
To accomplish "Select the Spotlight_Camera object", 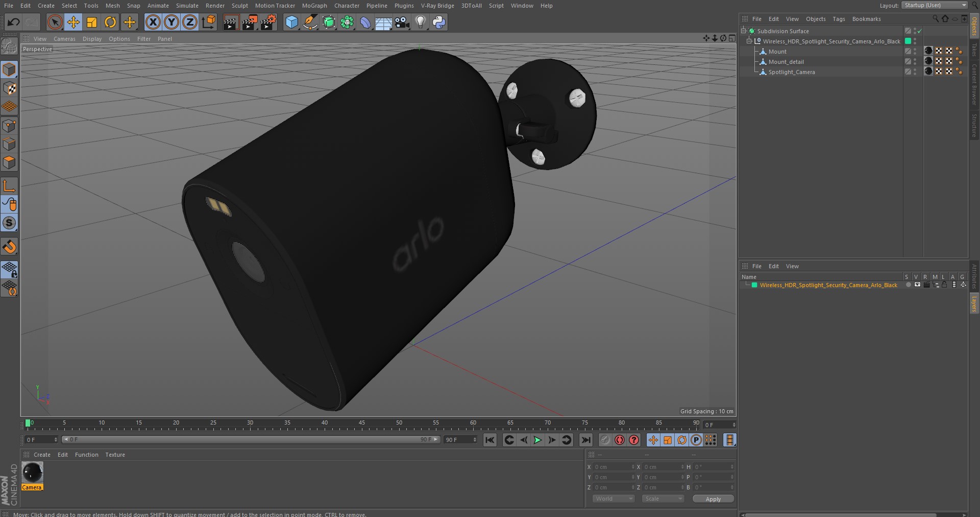I will pyautogui.click(x=792, y=72).
